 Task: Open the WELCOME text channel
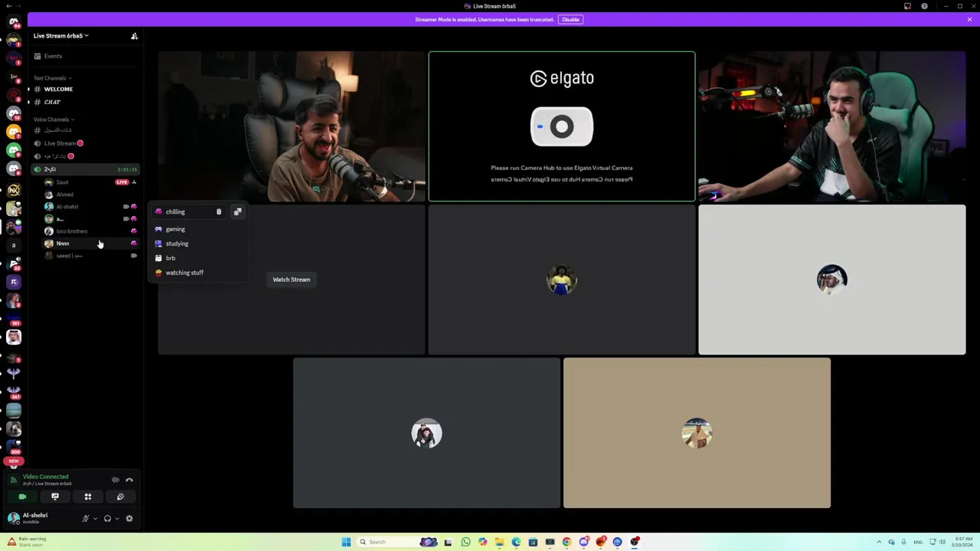(x=84, y=89)
